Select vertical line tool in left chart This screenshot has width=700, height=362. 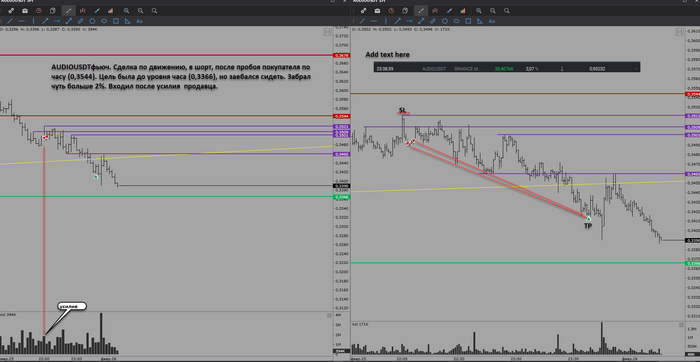point(33,21)
